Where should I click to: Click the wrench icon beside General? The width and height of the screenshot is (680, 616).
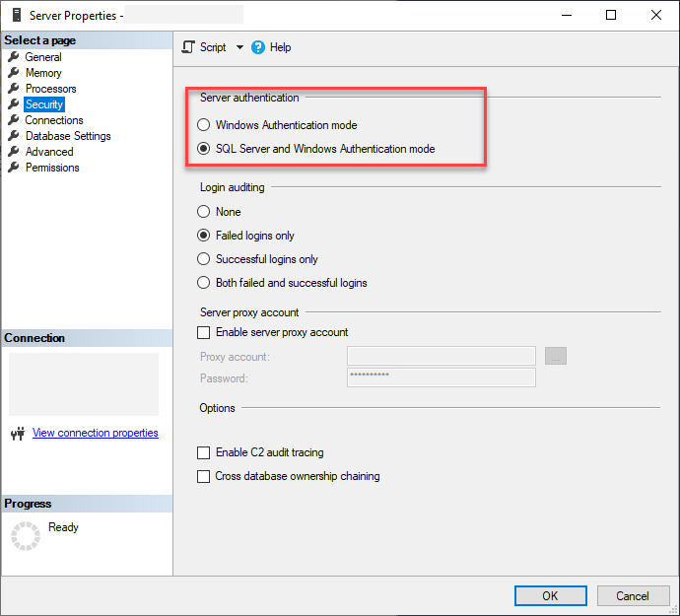point(14,57)
